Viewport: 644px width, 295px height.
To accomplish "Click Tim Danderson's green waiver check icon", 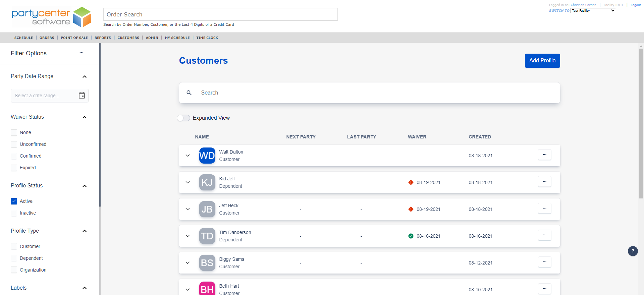I will [411, 236].
